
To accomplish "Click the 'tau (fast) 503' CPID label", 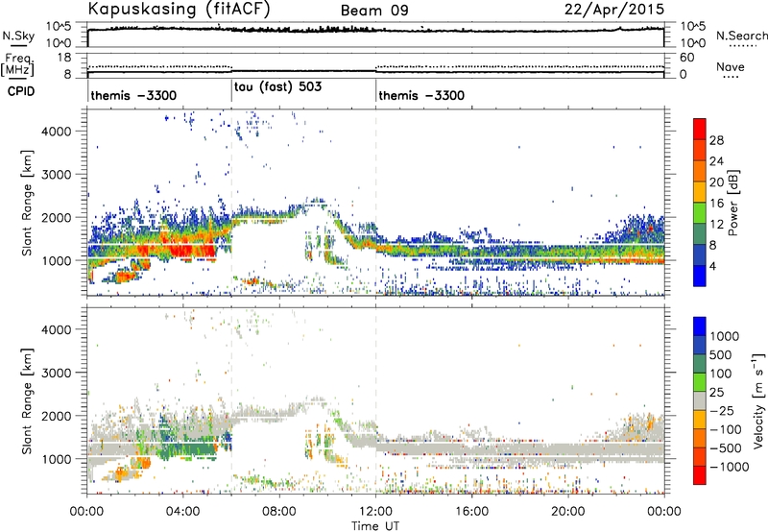I will [277, 86].
